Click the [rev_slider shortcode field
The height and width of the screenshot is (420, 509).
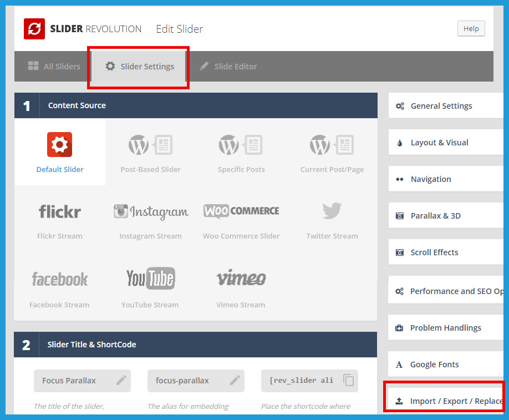(x=309, y=381)
